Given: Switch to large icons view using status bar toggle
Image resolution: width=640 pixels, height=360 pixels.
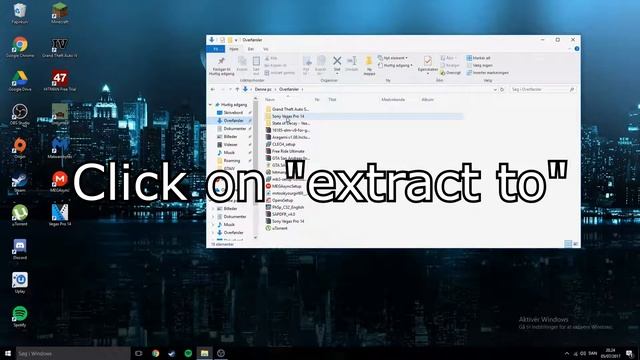Looking at the screenshot, I should (x=576, y=244).
